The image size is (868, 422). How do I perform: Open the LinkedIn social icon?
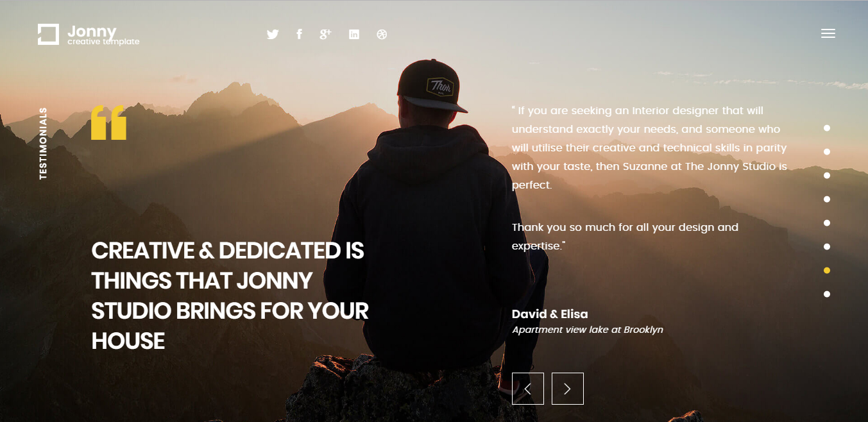(354, 35)
